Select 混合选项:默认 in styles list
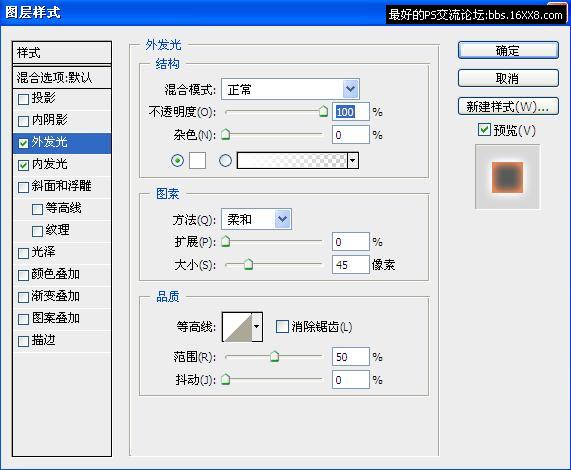The image size is (571, 470). tap(62, 77)
